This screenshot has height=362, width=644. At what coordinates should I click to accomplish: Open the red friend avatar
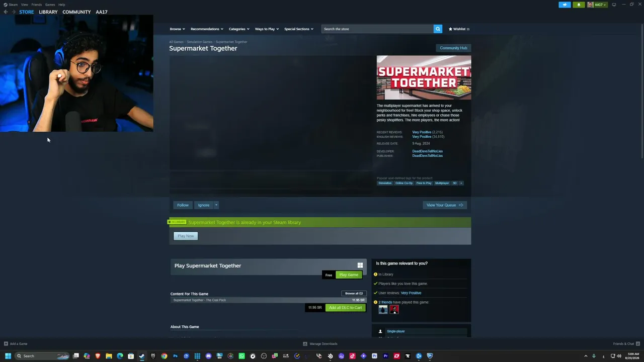click(394, 310)
